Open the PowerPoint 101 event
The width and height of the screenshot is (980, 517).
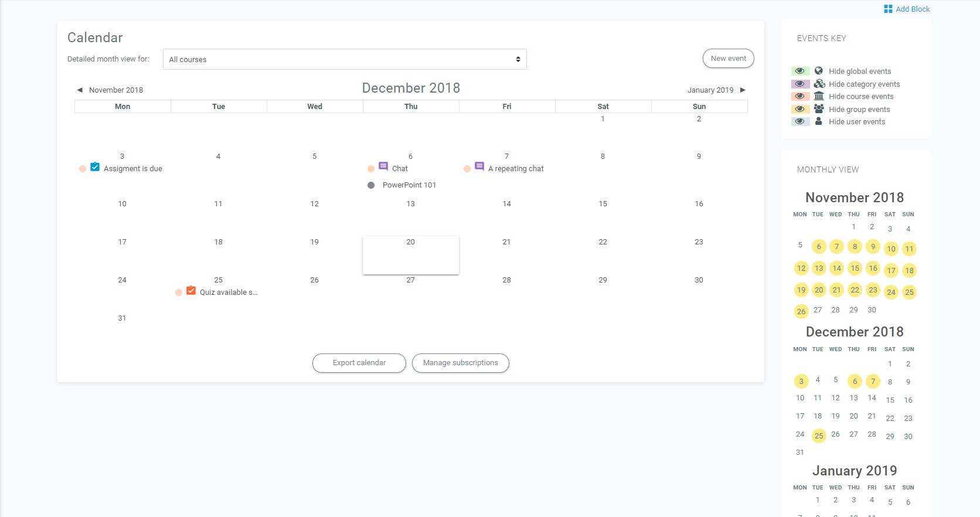tap(409, 185)
